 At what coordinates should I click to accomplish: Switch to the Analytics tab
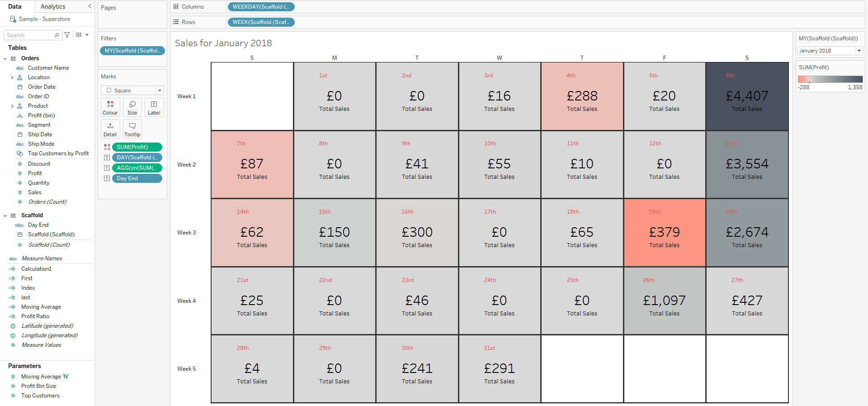(53, 6)
